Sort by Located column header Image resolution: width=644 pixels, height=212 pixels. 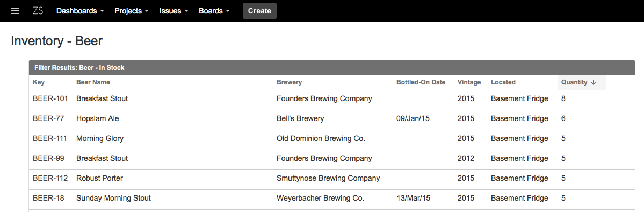tap(503, 82)
